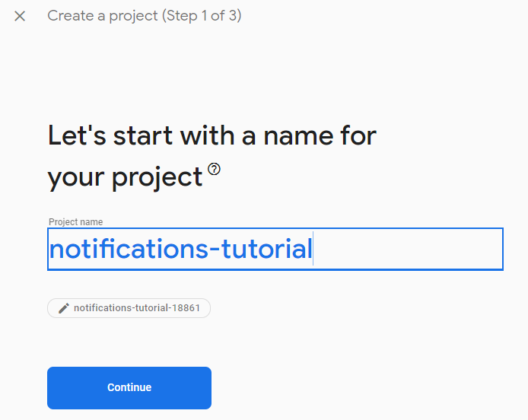Image resolution: width=528 pixels, height=420 pixels.
Task: Click the hyphen in the notifications-tutorial text
Action: 215,250
